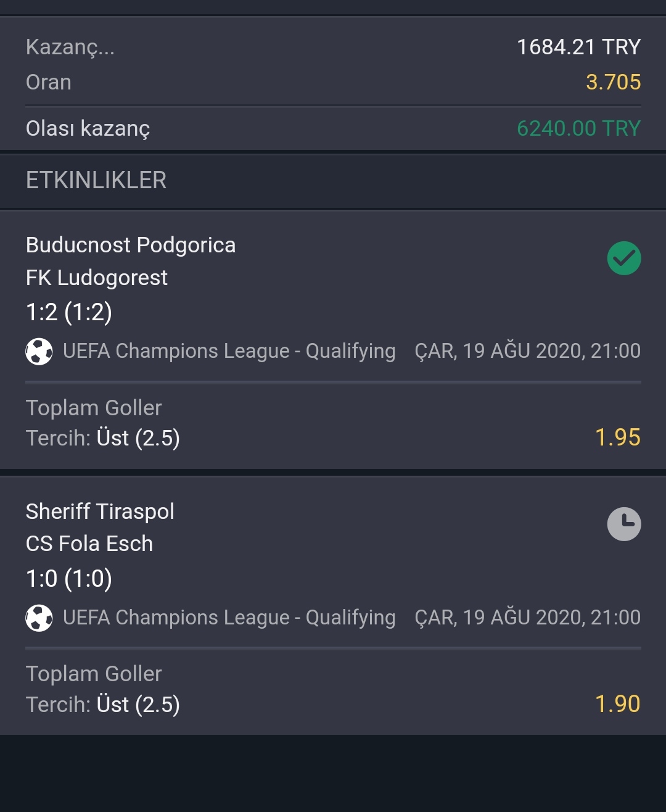This screenshot has width=666, height=812.
Task: Click the green won checkmark icon
Action: click(624, 258)
